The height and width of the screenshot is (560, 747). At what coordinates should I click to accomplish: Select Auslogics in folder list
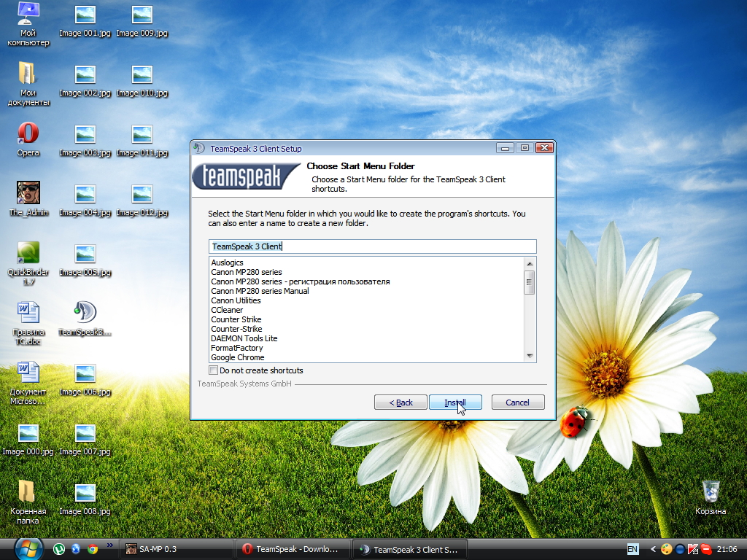click(228, 262)
